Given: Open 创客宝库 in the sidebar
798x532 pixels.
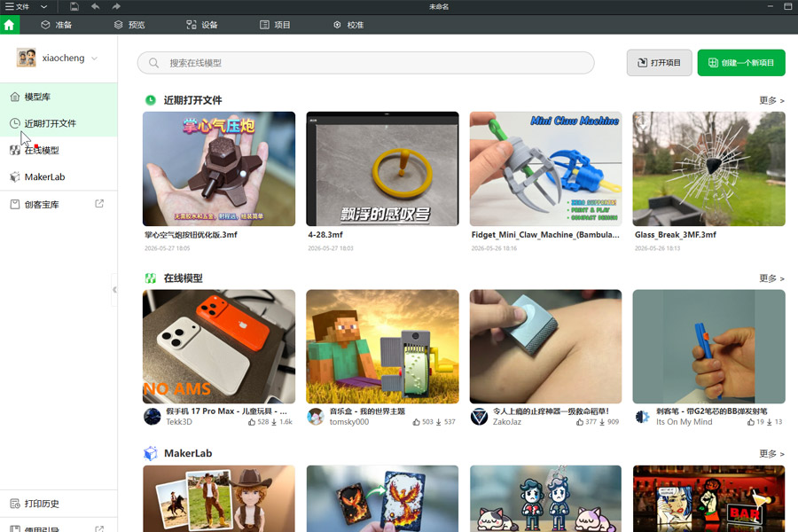Looking at the screenshot, I should pyautogui.click(x=59, y=204).
